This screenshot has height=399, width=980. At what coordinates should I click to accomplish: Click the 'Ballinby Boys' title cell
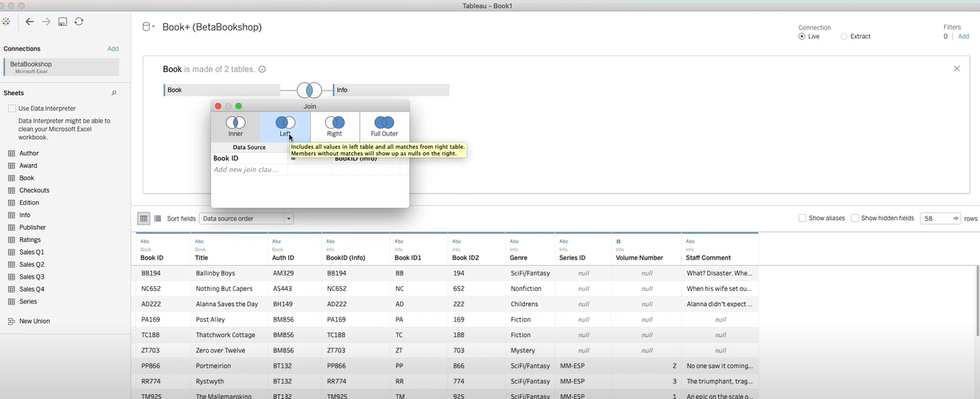(x=229, y=273)
